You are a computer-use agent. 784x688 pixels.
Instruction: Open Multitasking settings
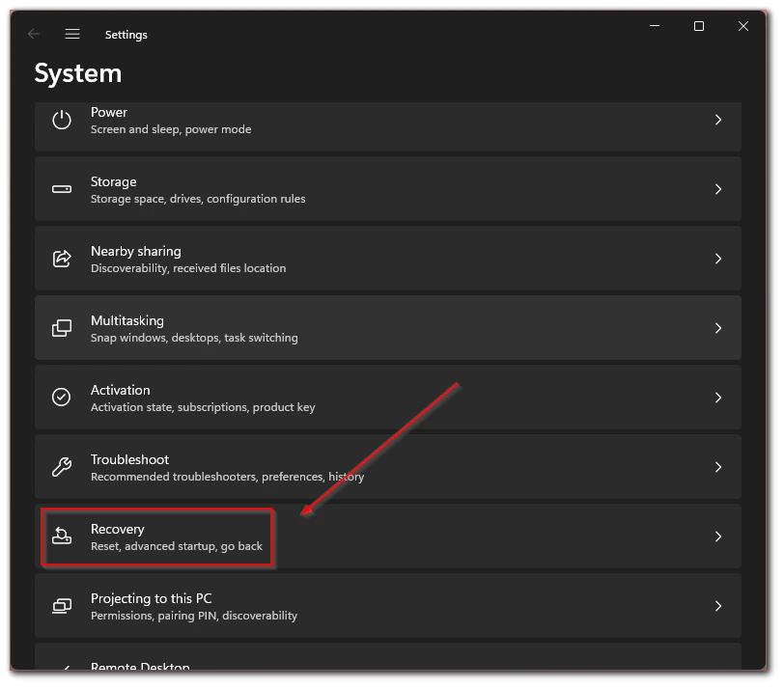tap(388, 328)
